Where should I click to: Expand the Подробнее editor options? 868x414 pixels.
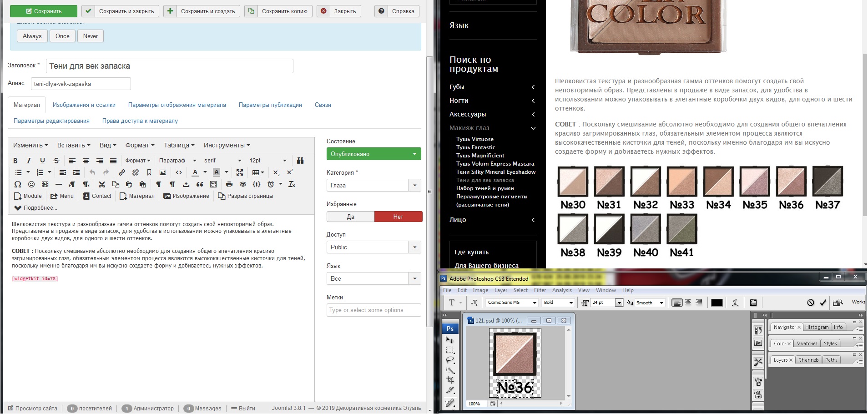click(x=35, y=208)
